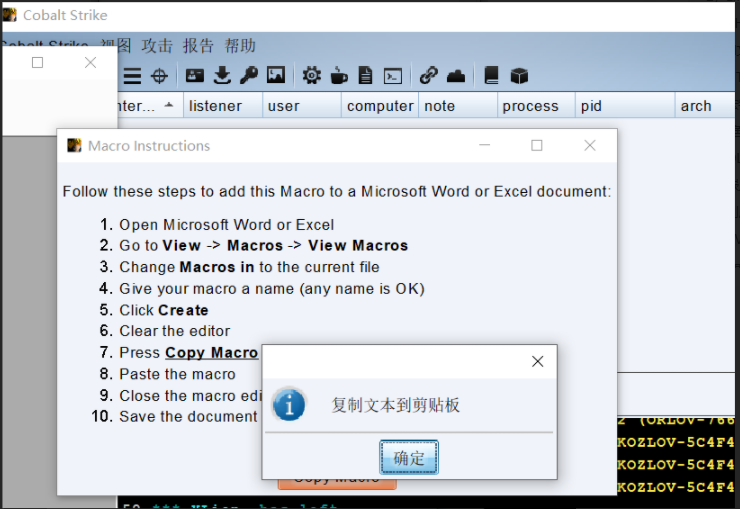Click "Give your macro a name" step
The image size is (740, 509).
pyautogui.click(x=272, y=288)
